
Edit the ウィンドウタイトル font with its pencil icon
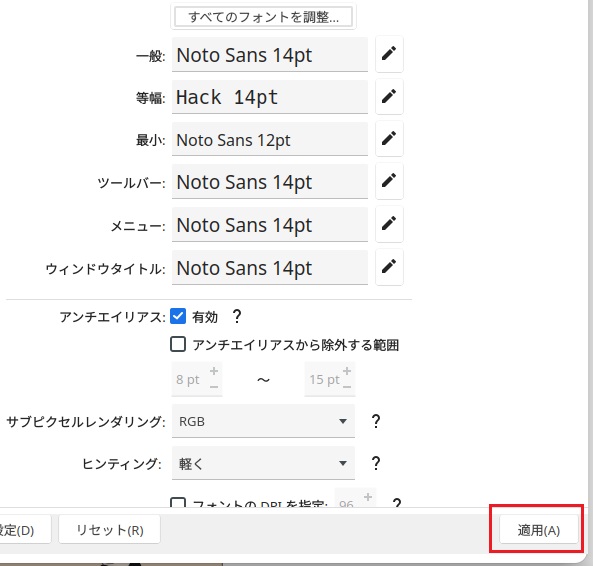(389, 267)
